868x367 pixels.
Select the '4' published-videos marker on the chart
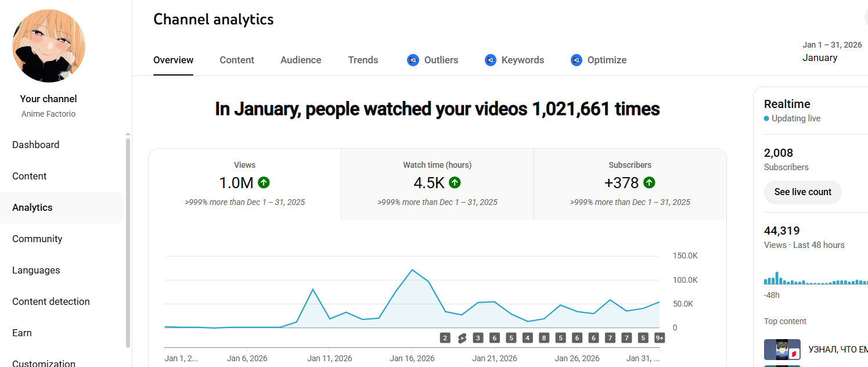click(527, 338)
